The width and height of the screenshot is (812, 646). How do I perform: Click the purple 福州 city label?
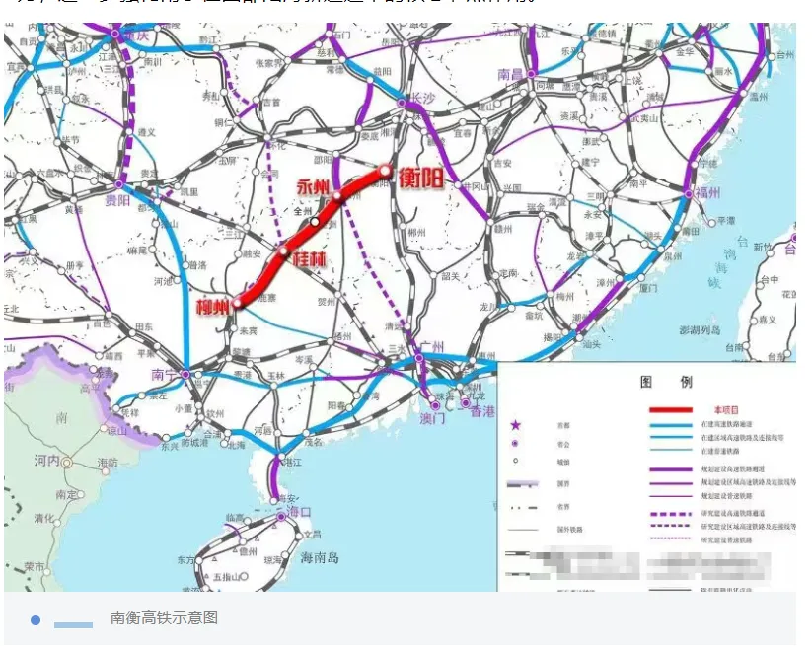pos(707,193)
